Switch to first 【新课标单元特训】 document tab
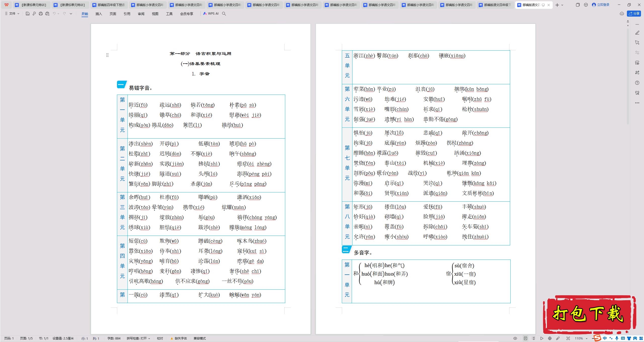The height and width of the screenshot is (342, 644). [31, 5]
